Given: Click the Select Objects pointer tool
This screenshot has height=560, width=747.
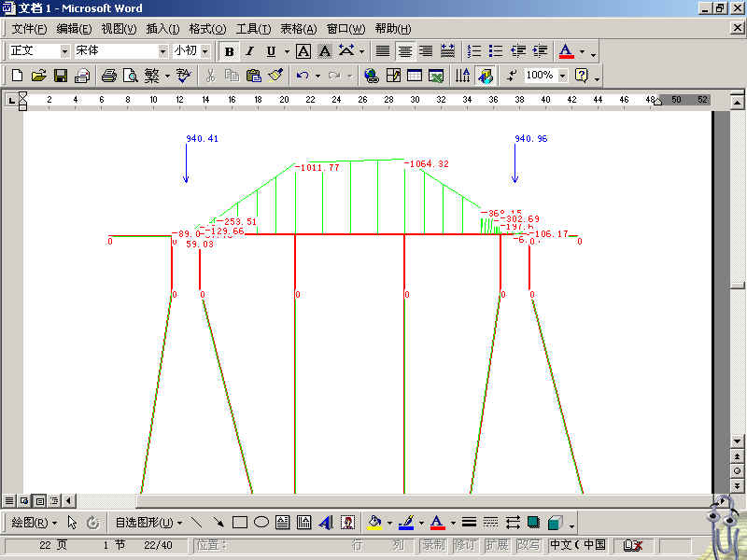Looking at the screenshot, I should pyautogui.click(x=72, y=523).
